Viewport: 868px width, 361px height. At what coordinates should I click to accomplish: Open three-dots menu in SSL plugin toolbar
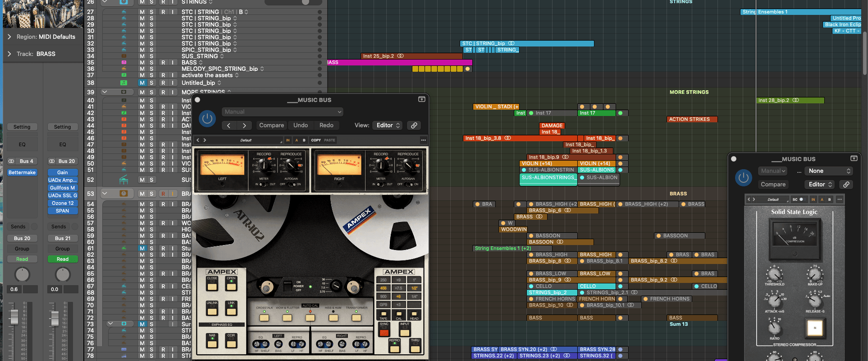[840, 199]
